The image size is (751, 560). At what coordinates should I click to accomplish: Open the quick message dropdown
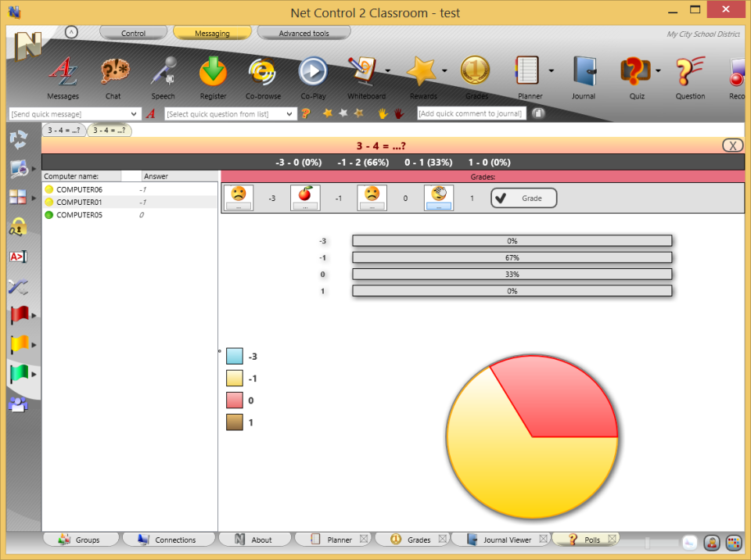click(132, 113)
